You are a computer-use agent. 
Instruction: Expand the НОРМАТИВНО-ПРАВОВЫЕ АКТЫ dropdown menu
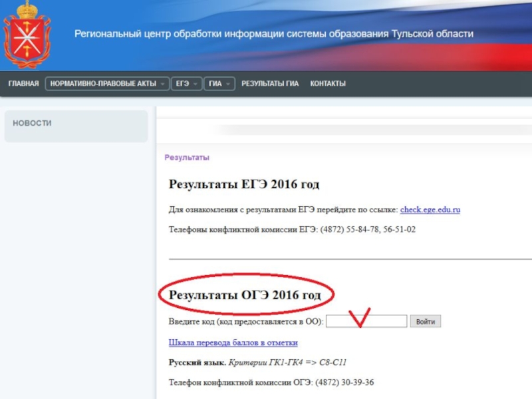click(x=107, y=84)
